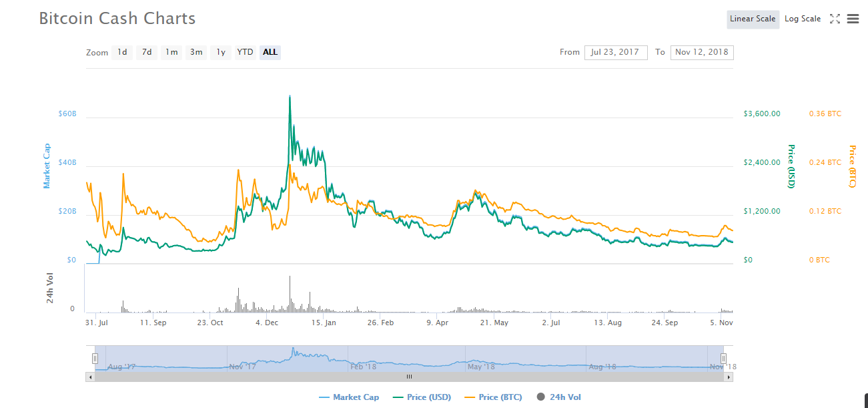Viewport: 868px width, 408px height.
Task: Click the $20B market cap axis label
Action: click(67, 212)
